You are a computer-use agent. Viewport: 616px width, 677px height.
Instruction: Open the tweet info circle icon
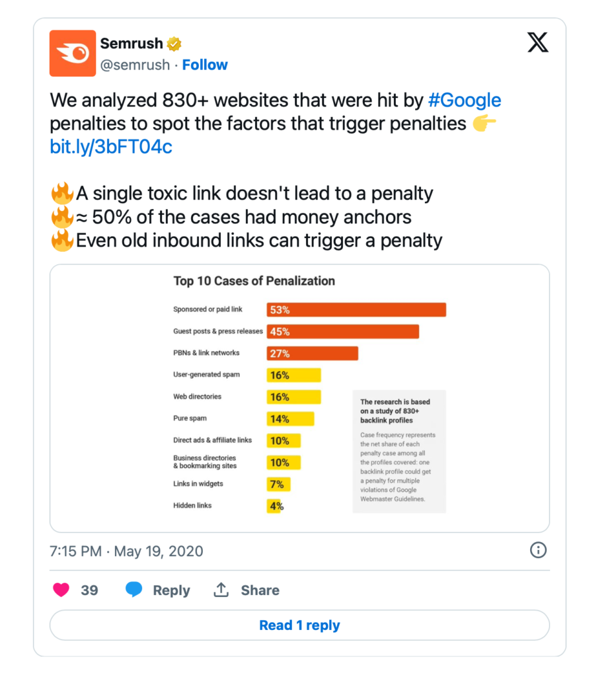(538, 550)
